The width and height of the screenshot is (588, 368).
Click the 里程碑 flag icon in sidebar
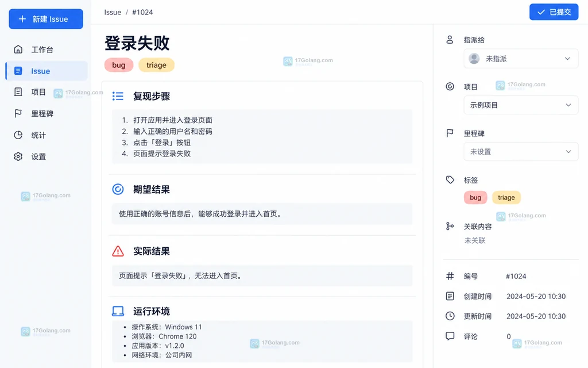[18, 113]
